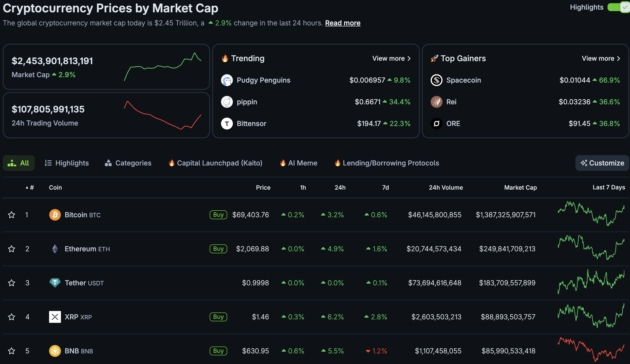Click the Bittensor logo icon
This screenshot has width=630, height=364.
(227, 124)
